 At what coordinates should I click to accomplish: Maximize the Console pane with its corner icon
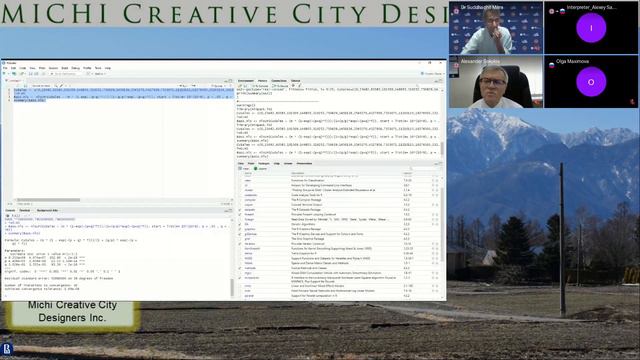[231, 210]
